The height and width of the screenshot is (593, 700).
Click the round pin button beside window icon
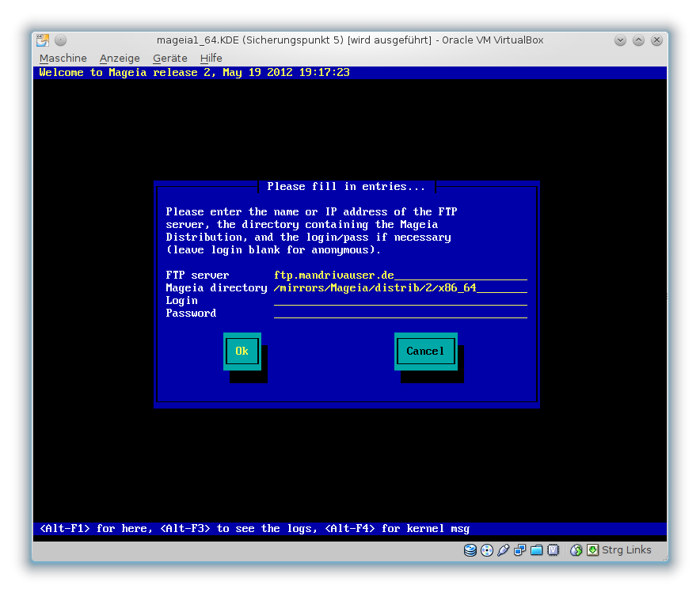[x=60, y=40]
